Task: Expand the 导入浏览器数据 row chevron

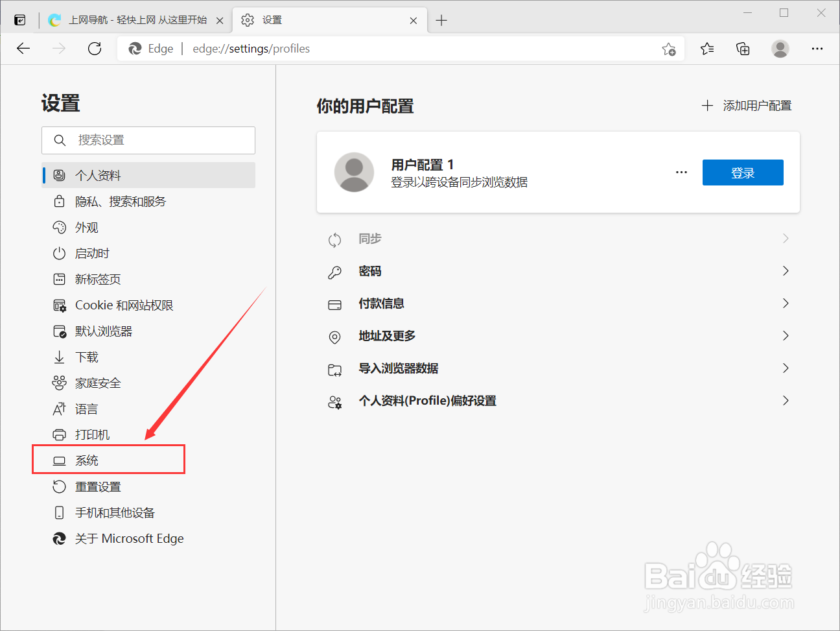Action: pos(786,368)
